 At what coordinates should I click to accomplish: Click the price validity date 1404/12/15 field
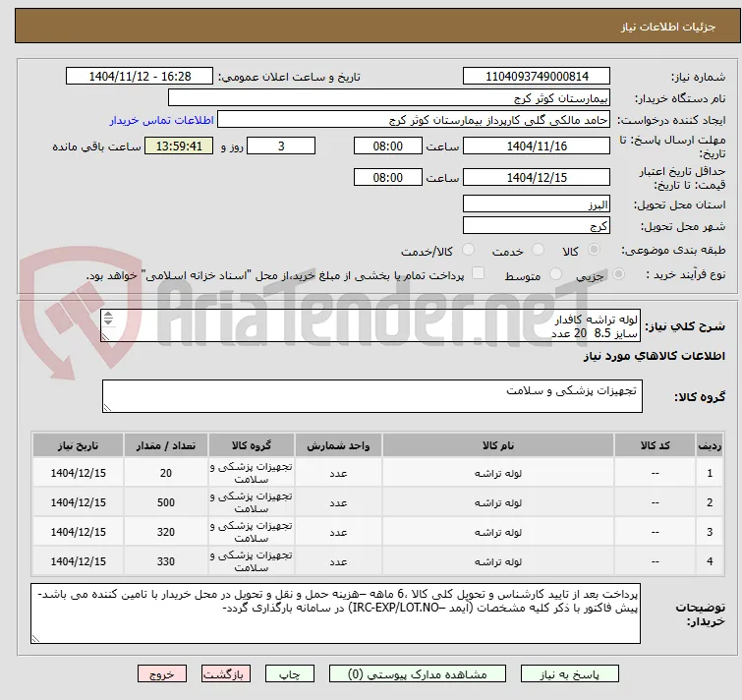[x=537, y=177]
